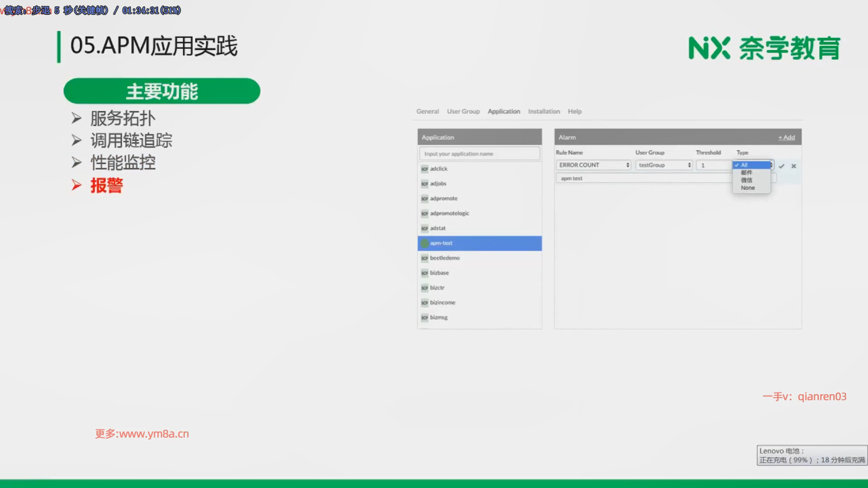Image resolution: width=868 pixels, height=488 pixels.
Task: Switch to the User Group tab
Action: 463,111
